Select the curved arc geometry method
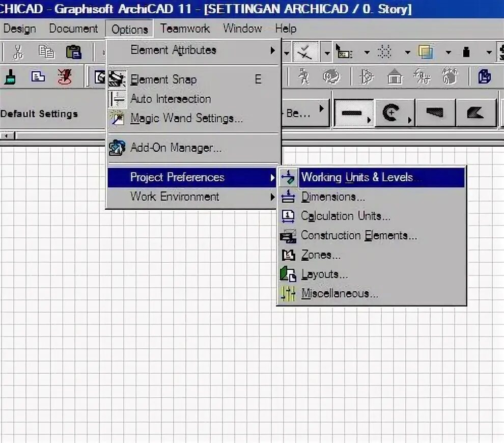 click(395, 113)
